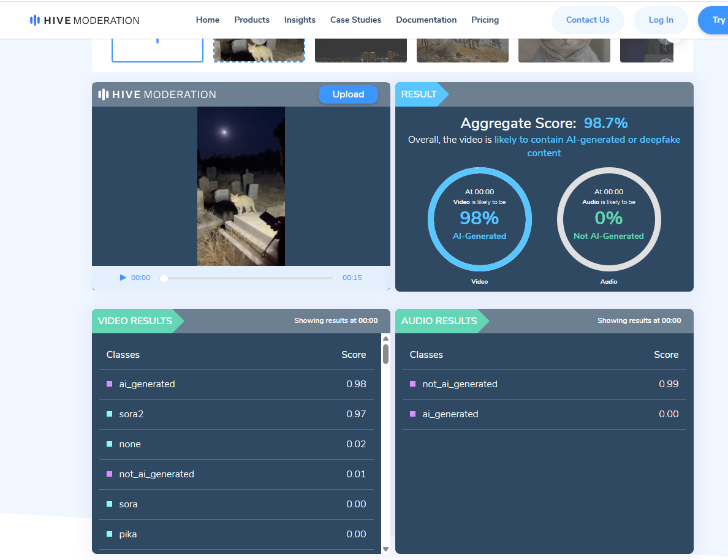Image resolution: width=728 pixels, height=560 pixels.
Task: Open Documentation from the top nav
Action: [x=426, y=20]
